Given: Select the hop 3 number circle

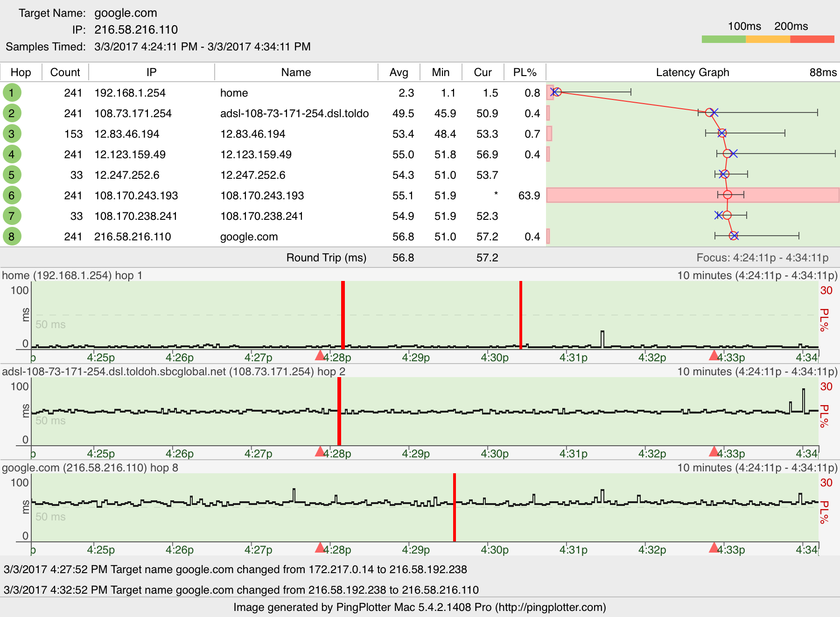Looking at the screenshot, I should pyautogui.click(x=12, y=133).
